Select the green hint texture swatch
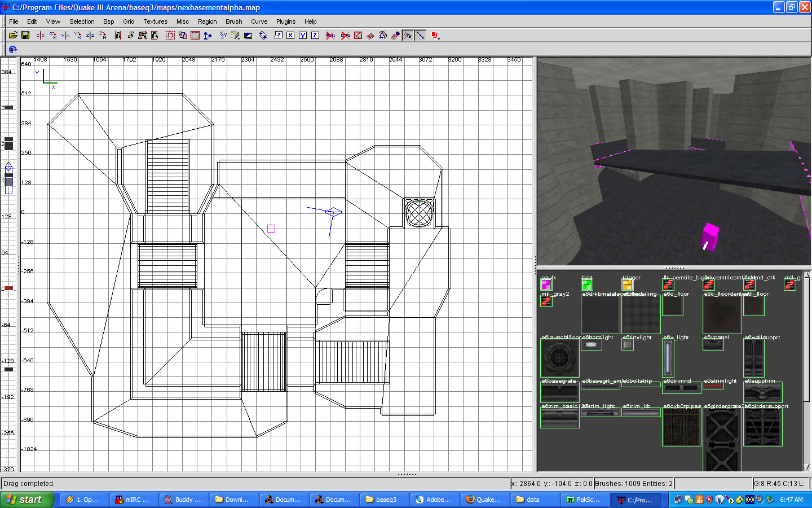This screenshot has width=812, height=508. tap(587, 284)
